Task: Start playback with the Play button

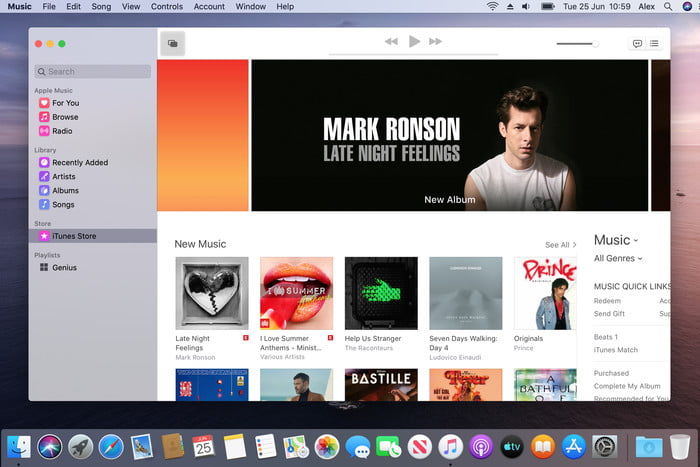Action: (414, 42)
